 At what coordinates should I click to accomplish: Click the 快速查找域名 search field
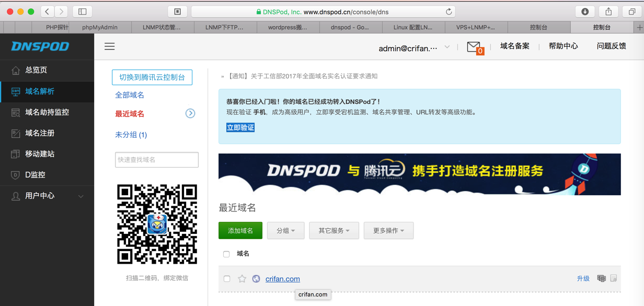click(157, 160)
